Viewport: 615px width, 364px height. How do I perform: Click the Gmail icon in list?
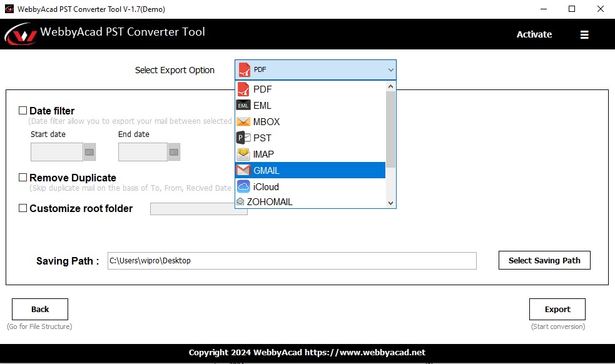point(243,170)
